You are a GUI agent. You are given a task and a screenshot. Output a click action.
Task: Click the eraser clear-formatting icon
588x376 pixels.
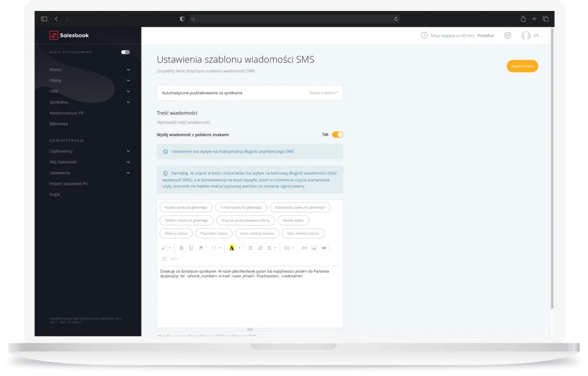coord(201,248)
